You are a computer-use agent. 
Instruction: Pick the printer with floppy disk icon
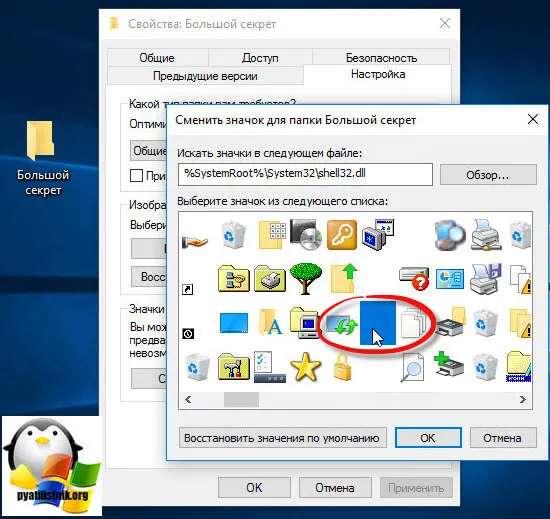click(x=486, y=279)
